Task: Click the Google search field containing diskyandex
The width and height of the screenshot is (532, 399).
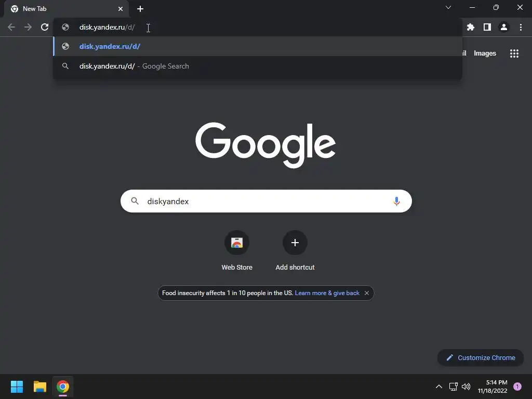Action: coord(266,201)
